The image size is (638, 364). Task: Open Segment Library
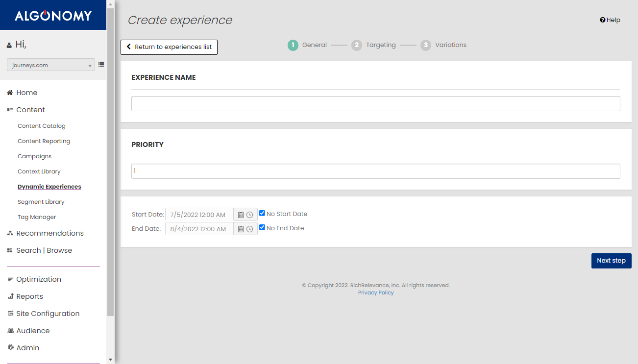[x=41, y=202]
